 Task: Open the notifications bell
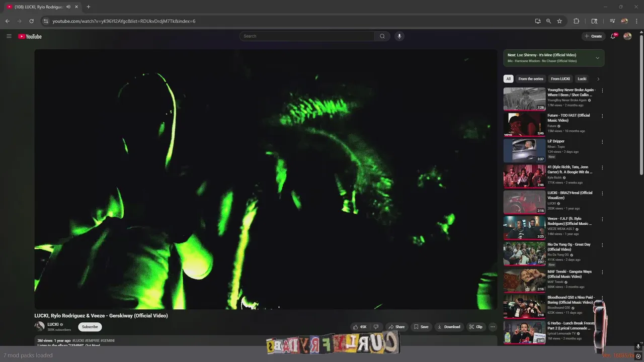(x=613, y=36)
